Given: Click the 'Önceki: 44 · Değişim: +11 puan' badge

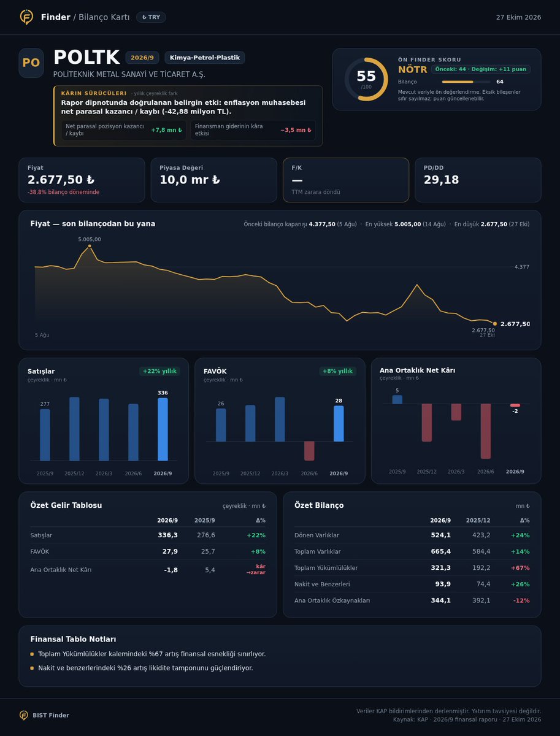Looking at the screenshot, I should click(480, 69).
